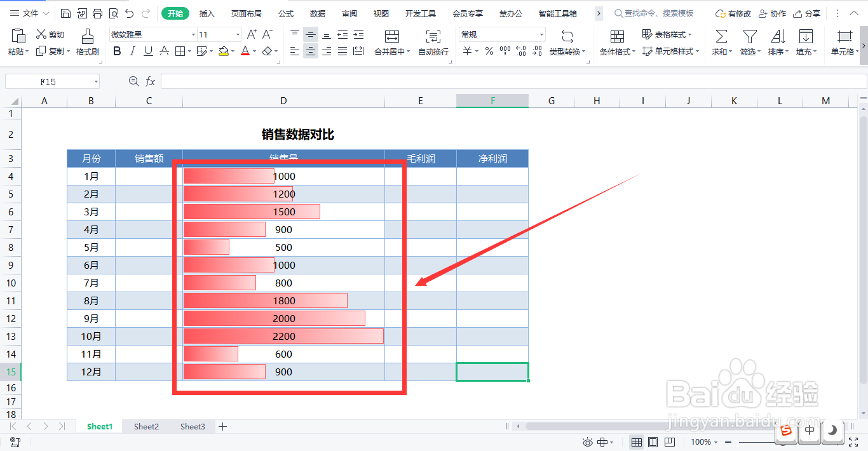The image size is (868, 451).
Task: Increase font size with A+ icon
Action: click(252, 34)
